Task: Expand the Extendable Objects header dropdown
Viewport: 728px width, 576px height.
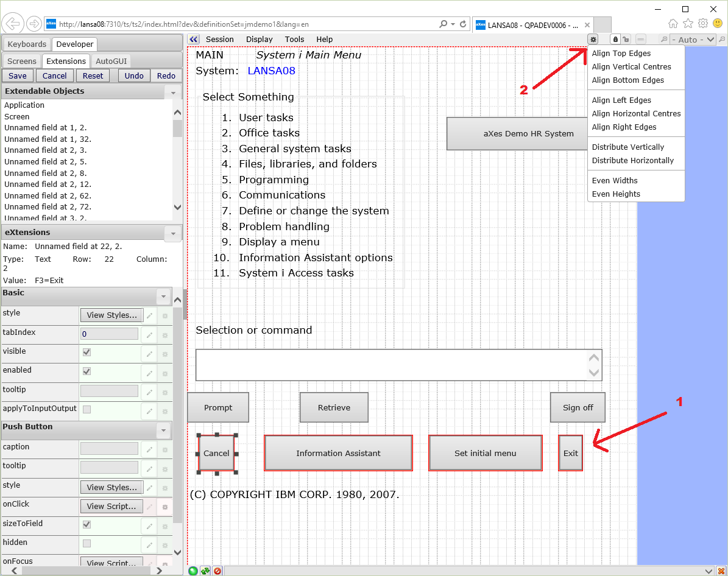Action: (173, 93)
